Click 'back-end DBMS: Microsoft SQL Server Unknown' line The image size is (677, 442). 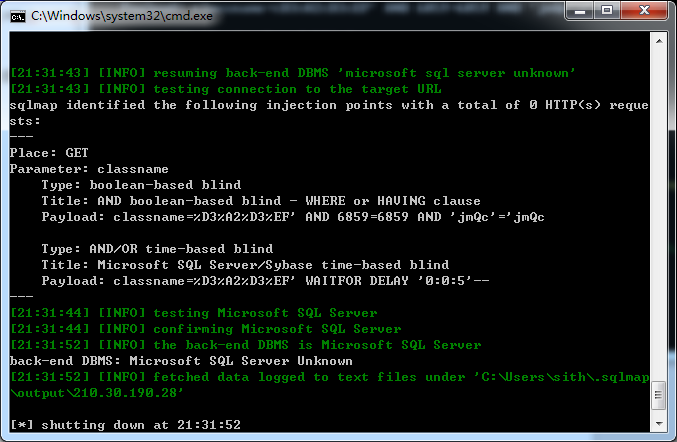pos(181,360)
